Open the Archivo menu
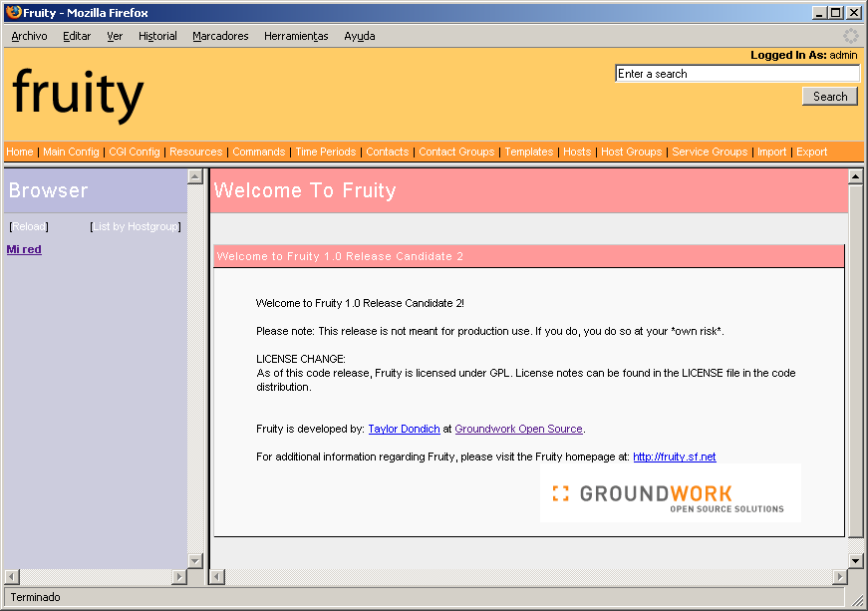 pyautogui.click(x=29, y=36)
